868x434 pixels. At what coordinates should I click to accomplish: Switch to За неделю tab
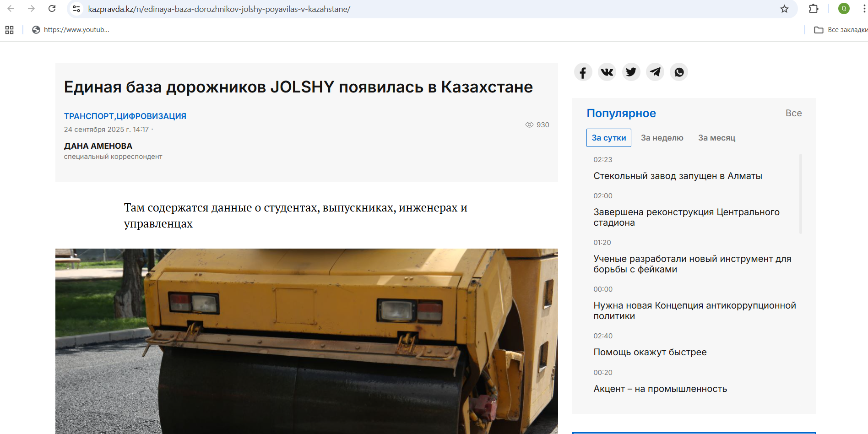tap(662, 138)
